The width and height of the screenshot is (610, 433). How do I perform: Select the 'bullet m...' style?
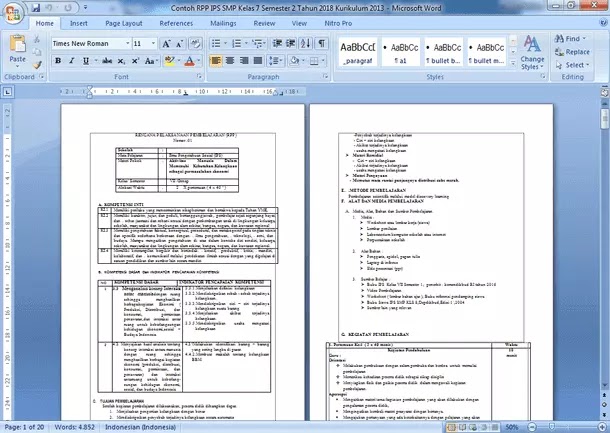pyautogui.click(x=486, y=52)
